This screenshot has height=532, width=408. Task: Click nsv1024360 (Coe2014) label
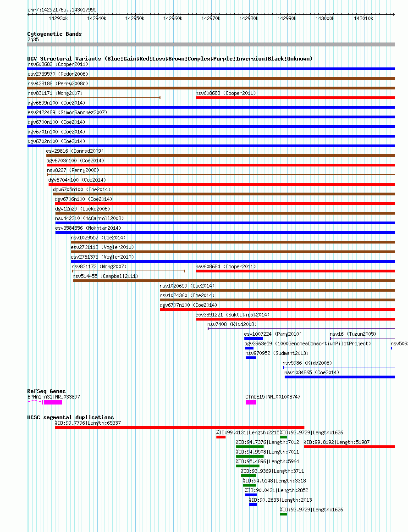point(187,295)
